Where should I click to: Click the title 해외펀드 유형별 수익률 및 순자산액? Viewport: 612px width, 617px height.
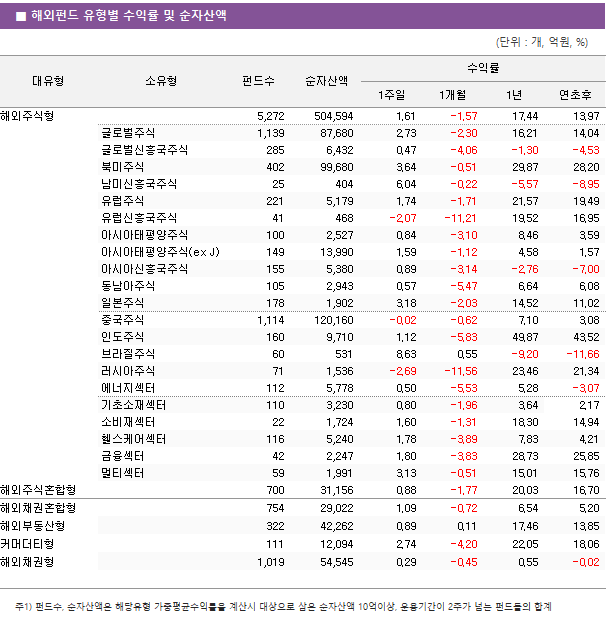(129, 16)
